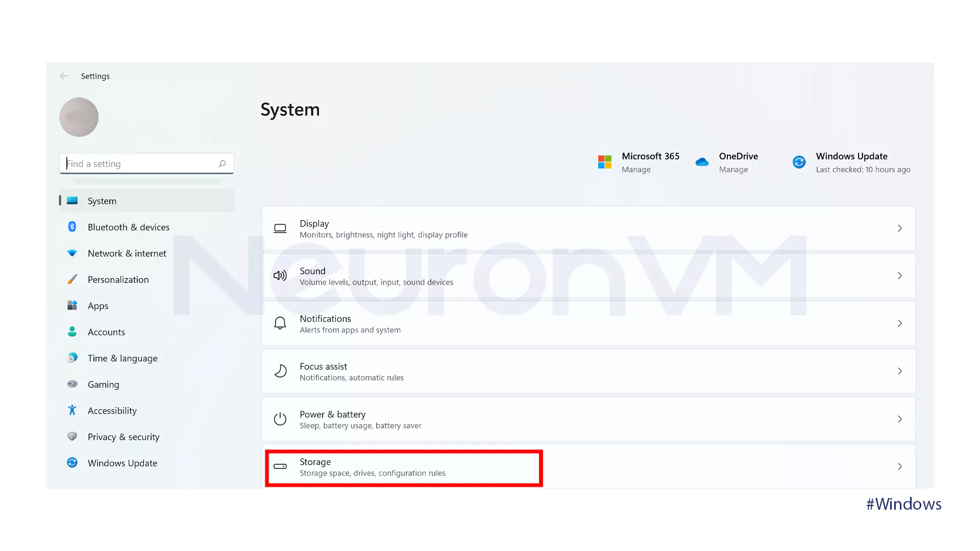
Task: Click the Find a setting search box
Action: click(140, 164)
